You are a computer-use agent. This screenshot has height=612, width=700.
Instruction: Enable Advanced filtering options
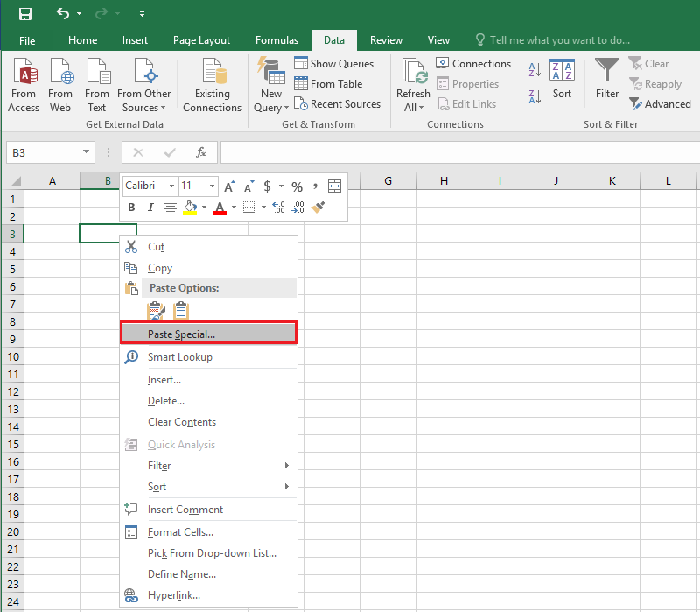click(x=661, y=103)
